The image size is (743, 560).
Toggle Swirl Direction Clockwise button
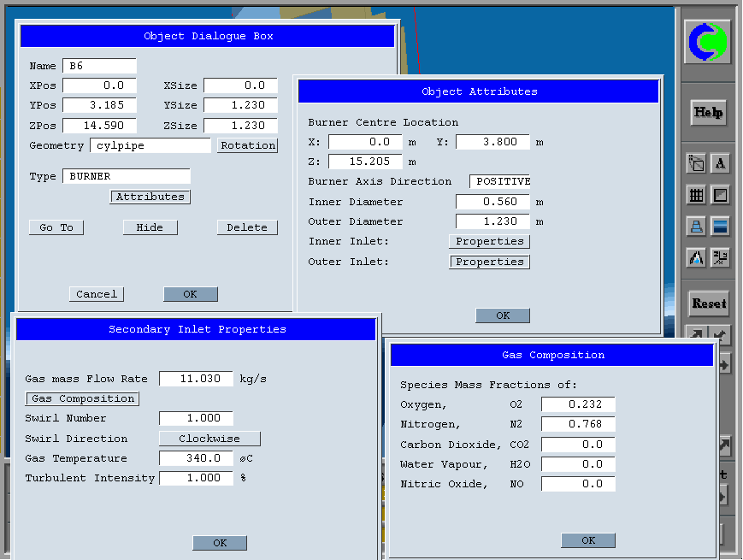209,439
